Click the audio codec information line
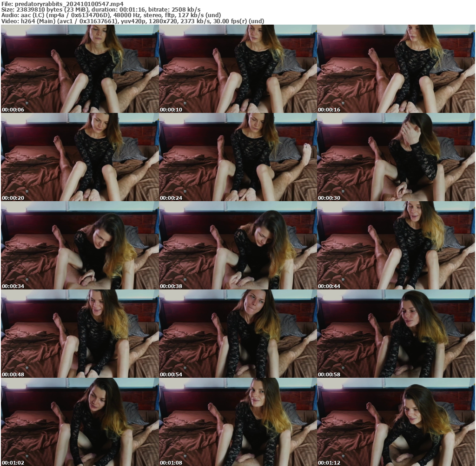Viewport: 476px width, 466px height. (112, 14)
